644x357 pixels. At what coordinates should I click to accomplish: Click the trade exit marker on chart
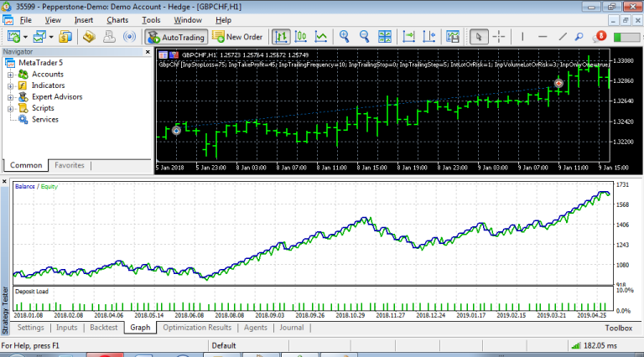[558, 83]
